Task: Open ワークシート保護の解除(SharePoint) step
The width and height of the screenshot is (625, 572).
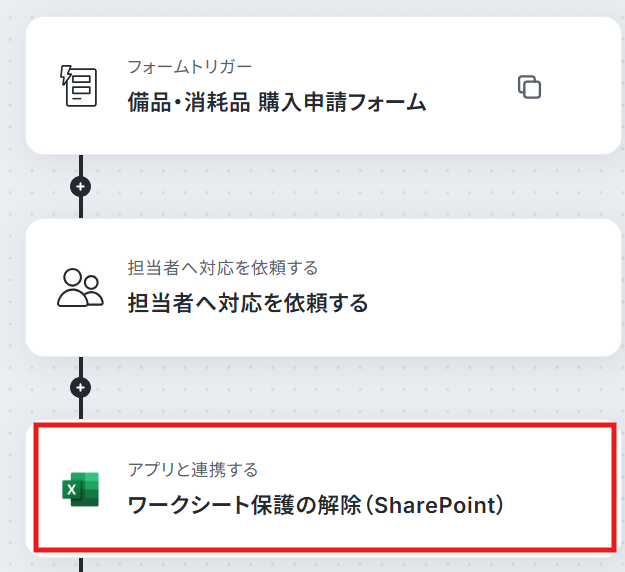Action: [323, 489]
